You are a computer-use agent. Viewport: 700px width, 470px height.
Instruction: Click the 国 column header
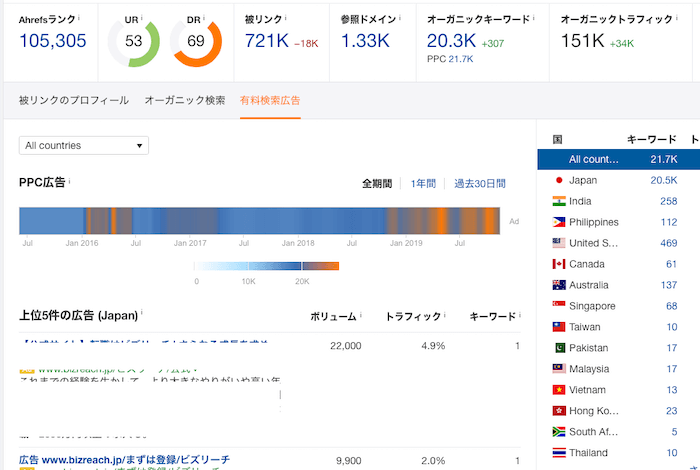tap(558, 140)
